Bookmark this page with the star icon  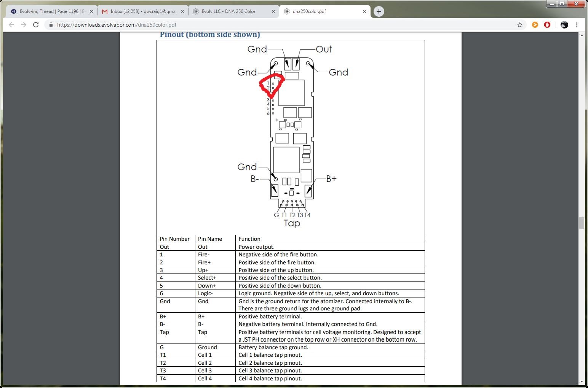[x=519, y=25]
